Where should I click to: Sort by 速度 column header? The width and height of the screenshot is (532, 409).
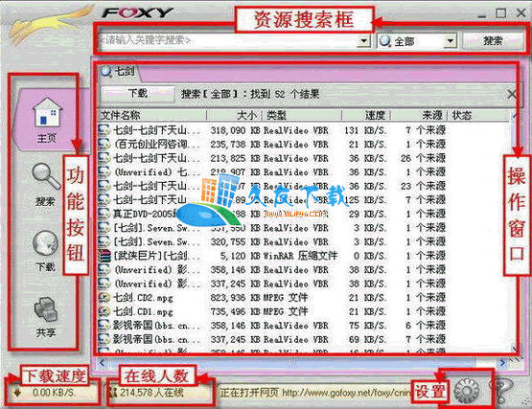point(366,115)
